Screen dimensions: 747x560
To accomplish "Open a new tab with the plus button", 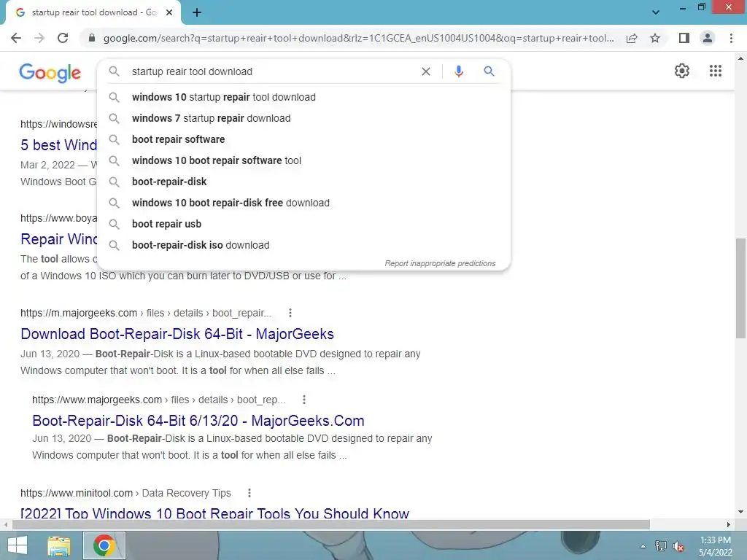I will coord(197,13).
